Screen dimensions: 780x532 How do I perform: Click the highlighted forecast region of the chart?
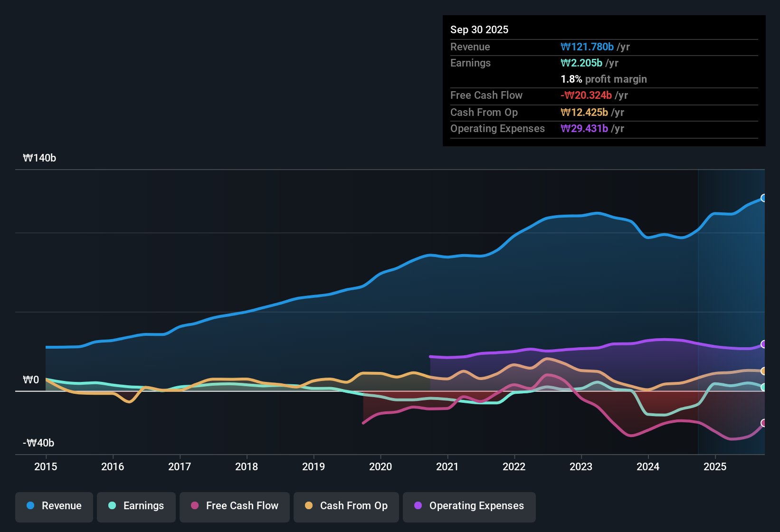pos(732,309)
